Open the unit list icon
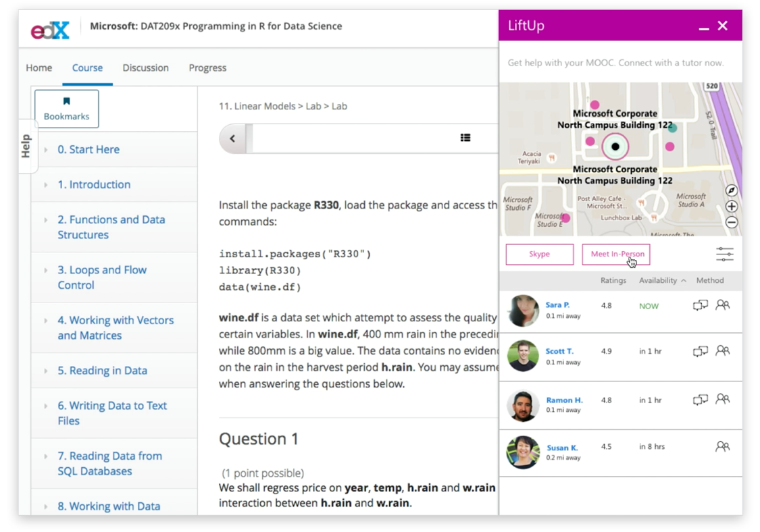The height and width of the screenshot is (532, 760). tap(465, 138)
